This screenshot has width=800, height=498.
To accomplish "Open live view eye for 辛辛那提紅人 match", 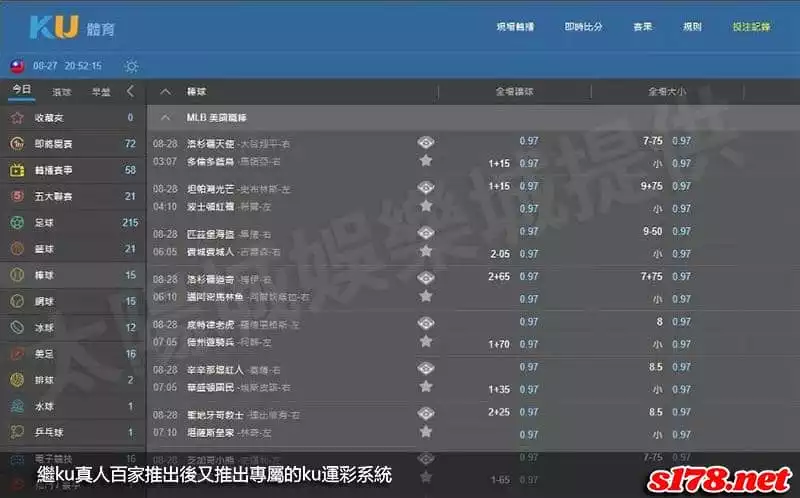I will tap(426, 368).
